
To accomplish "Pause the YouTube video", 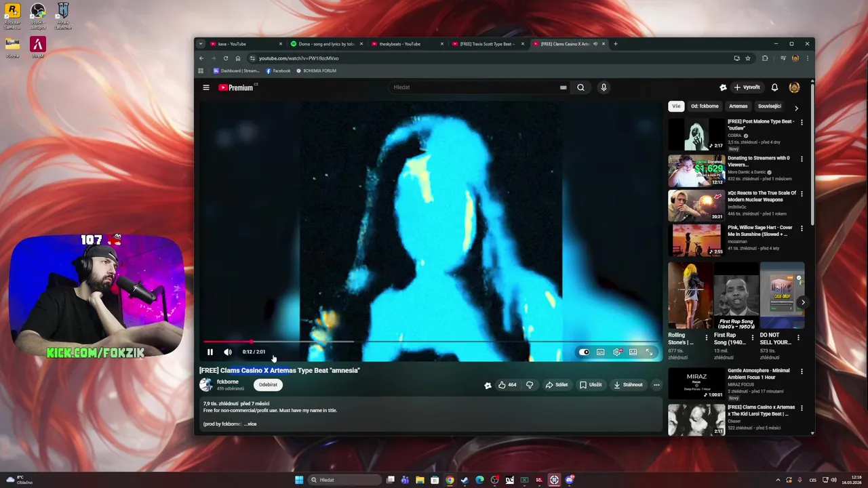I will pos(210,352).
